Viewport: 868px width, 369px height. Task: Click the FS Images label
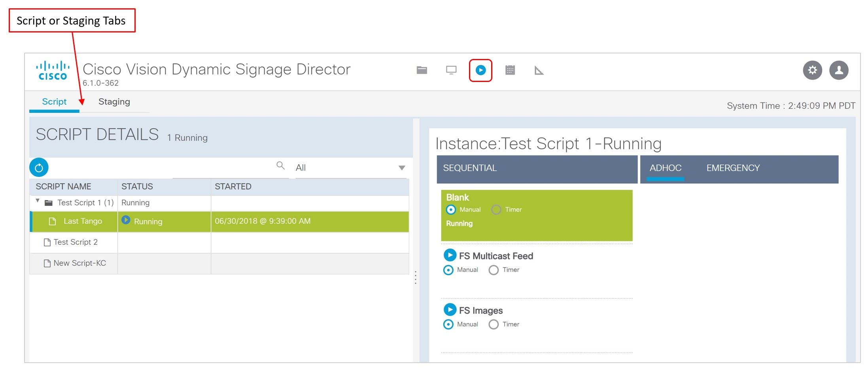pos(481,310)
